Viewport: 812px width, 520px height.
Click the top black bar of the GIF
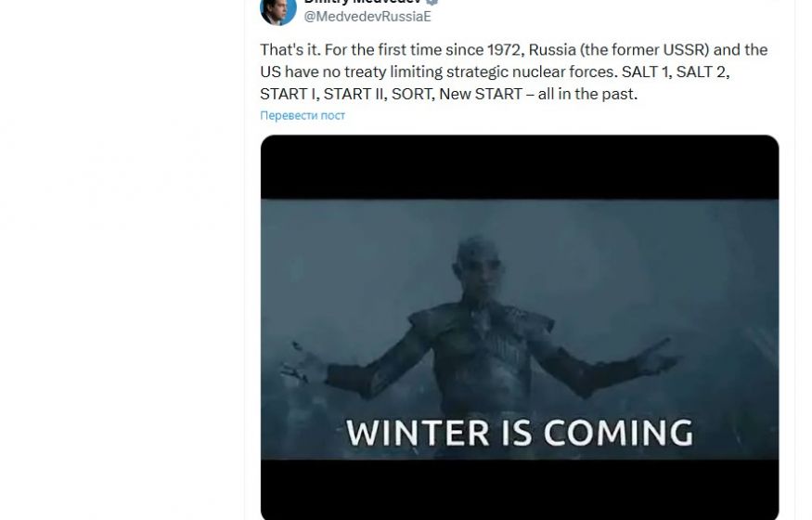tap(520, 167)
